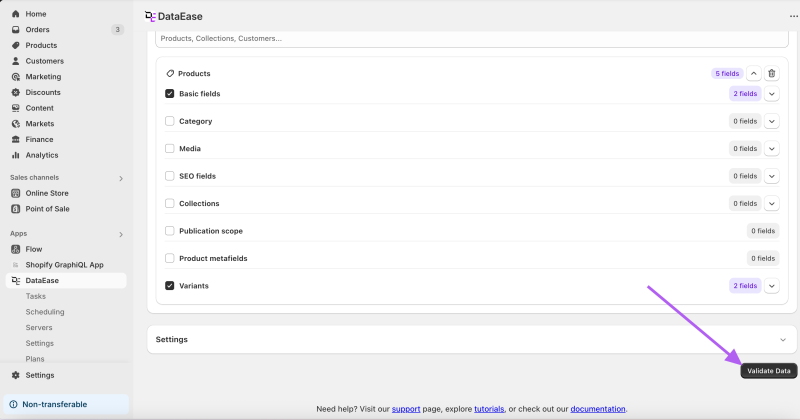The image size is (800, 420).
Task: Check the Collections checkbox
Action: [169, 204]
